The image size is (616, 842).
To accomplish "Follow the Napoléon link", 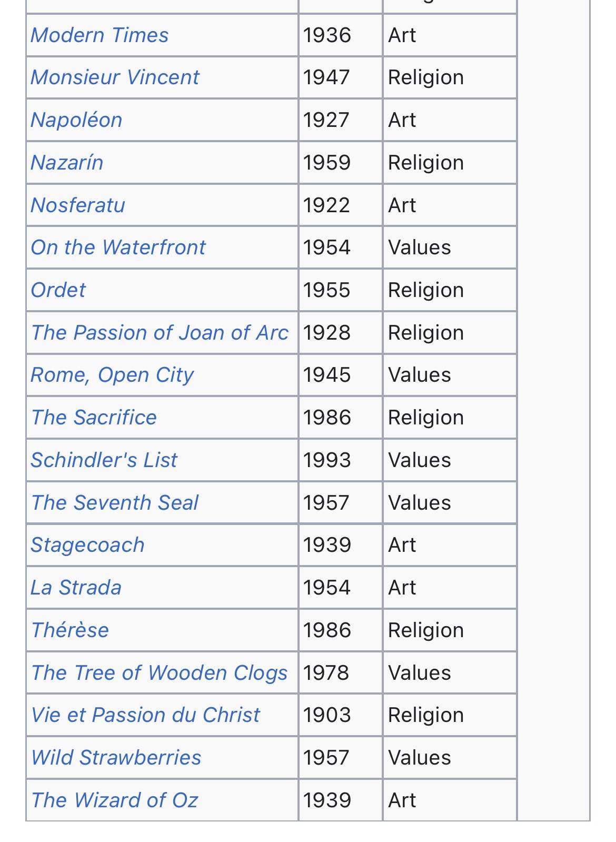I will 76,120.
